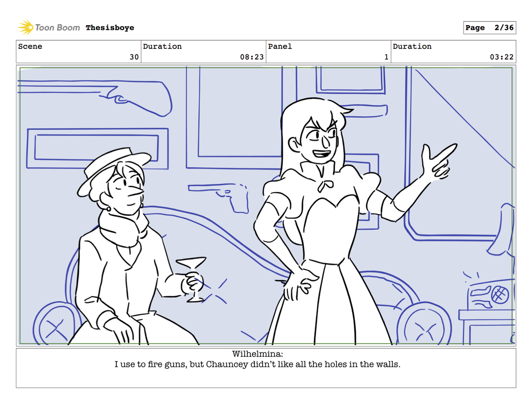Click the 'Wilhelmina:' speaker name

[257, 354]
